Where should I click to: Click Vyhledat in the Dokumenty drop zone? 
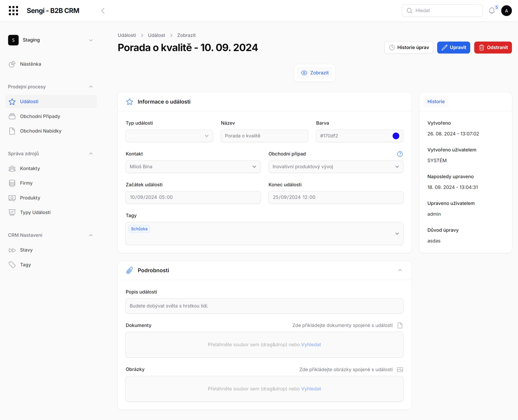[x=311, y=345]
